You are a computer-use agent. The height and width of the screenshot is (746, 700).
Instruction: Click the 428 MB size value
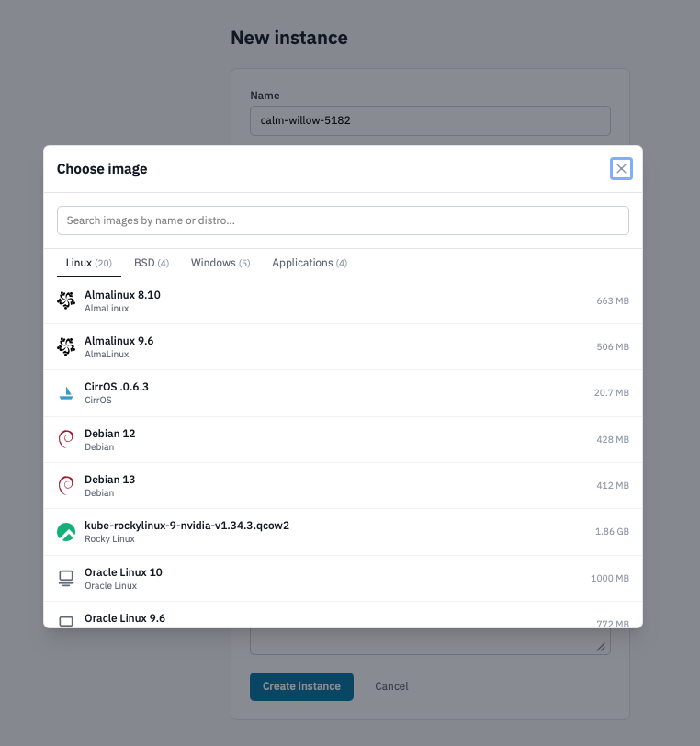(x=613, y=439)
